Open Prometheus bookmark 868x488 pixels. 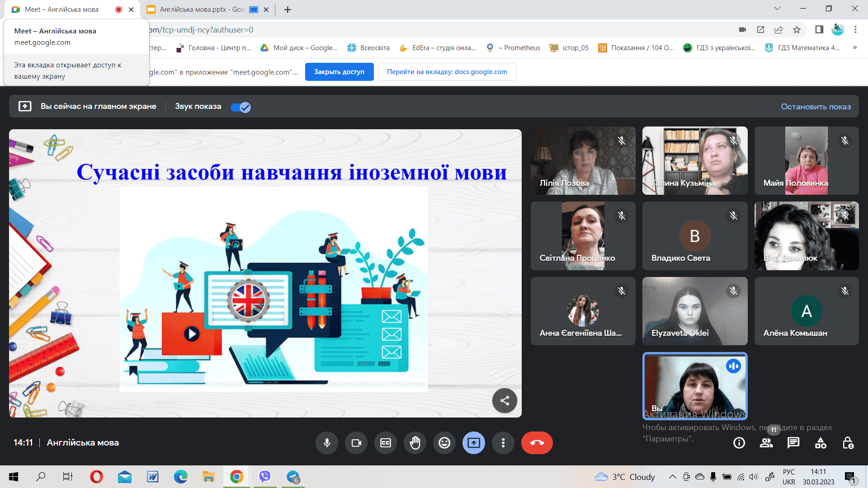(x=513, y=48)
